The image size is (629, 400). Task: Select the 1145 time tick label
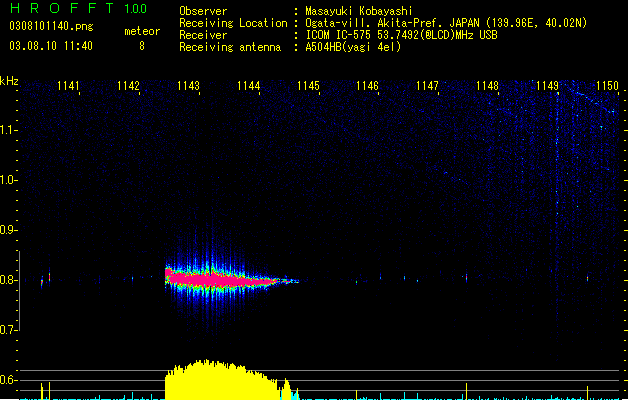(x=308, y=86)
